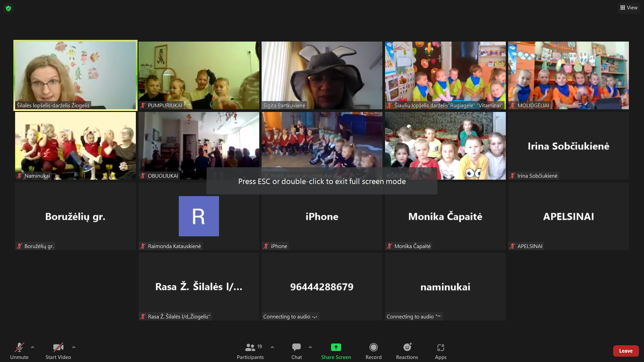Open video options arrow next to Start Video

click(x=74, y=347)
